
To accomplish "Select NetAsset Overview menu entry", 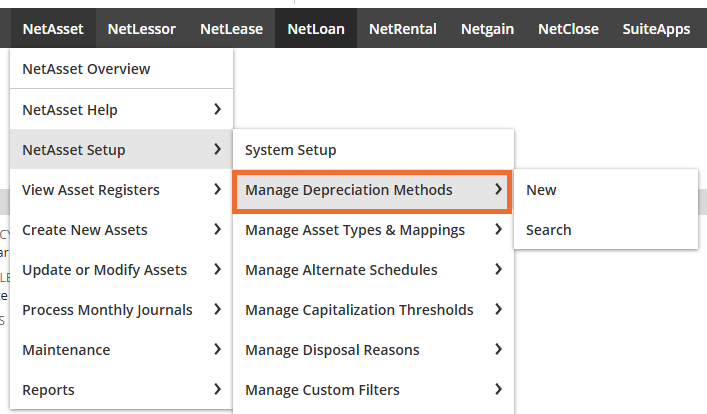I will click(121, 69).
